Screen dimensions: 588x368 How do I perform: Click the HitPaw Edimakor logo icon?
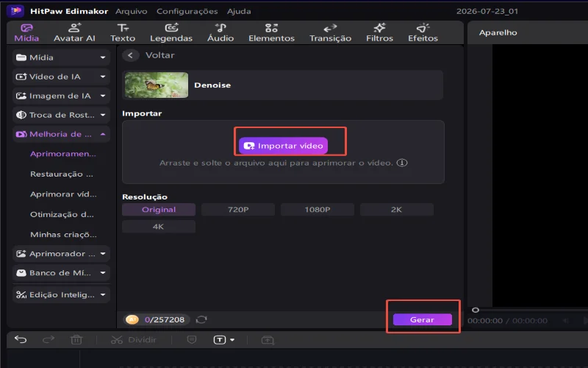pyautogui.click(x=15, y=11)
